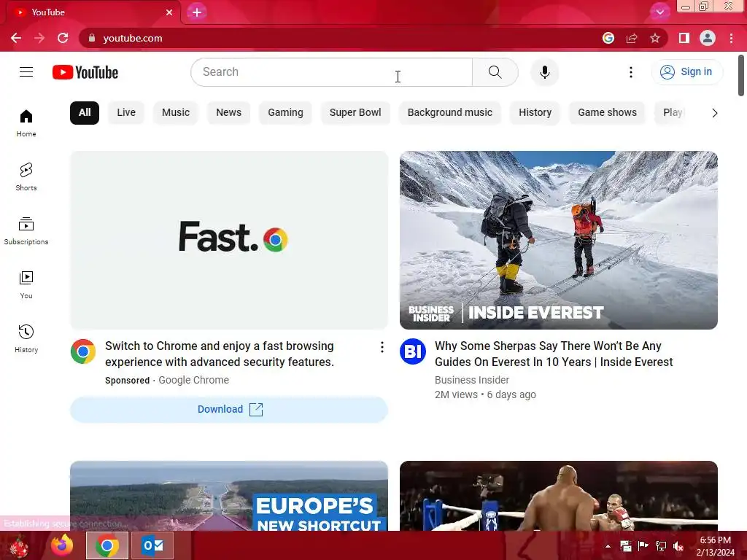This screenshot has width=747, height=560.
Task: Open a new tab with plus button
Action: click(197, 12)
